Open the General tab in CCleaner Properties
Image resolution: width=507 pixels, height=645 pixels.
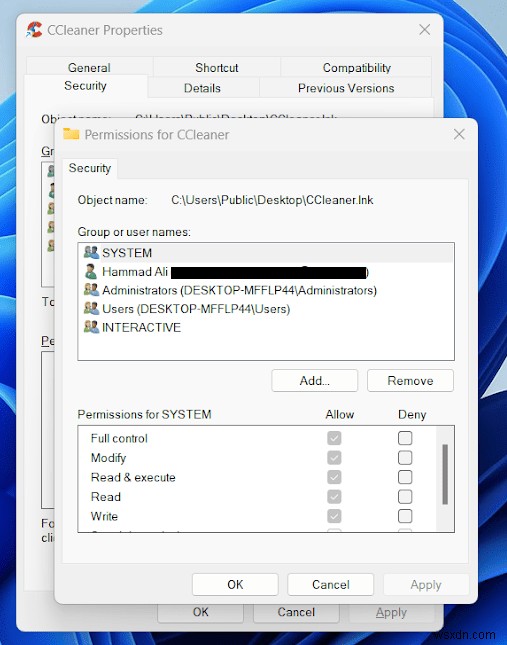89,67
